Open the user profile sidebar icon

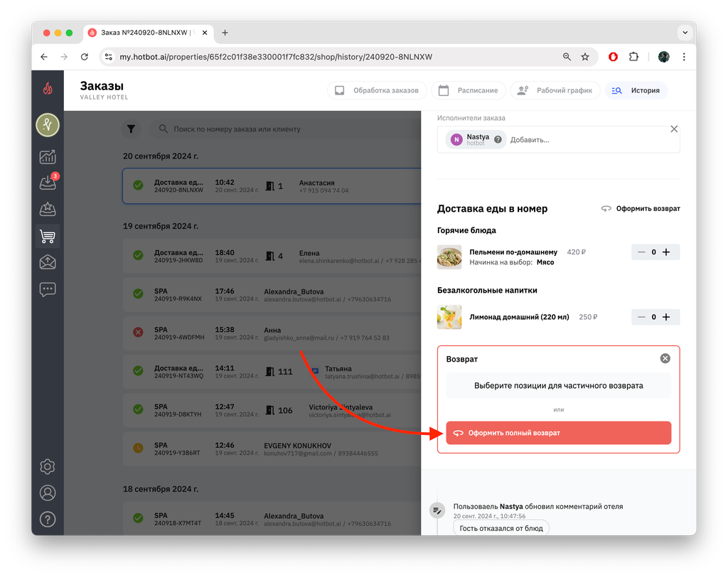click(x=48, y=493)
